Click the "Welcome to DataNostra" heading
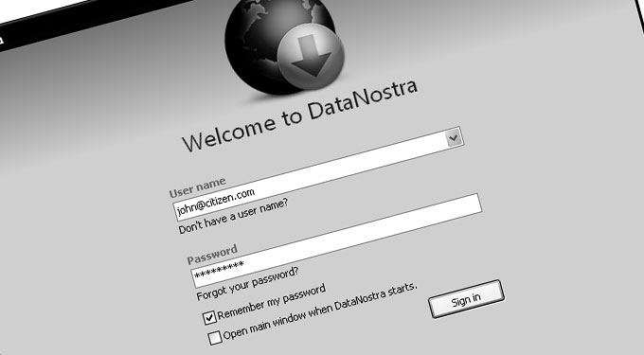 click(x=300, y=115)
